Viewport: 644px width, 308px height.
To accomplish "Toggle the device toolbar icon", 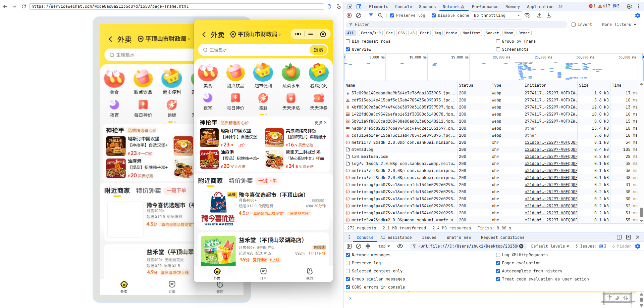I will (359, 6).
